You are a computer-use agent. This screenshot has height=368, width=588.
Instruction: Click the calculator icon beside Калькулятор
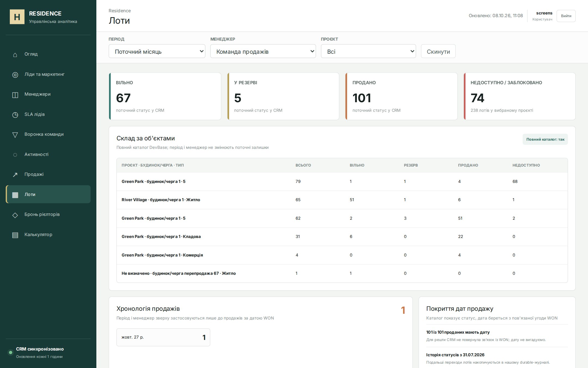(15, 235)
